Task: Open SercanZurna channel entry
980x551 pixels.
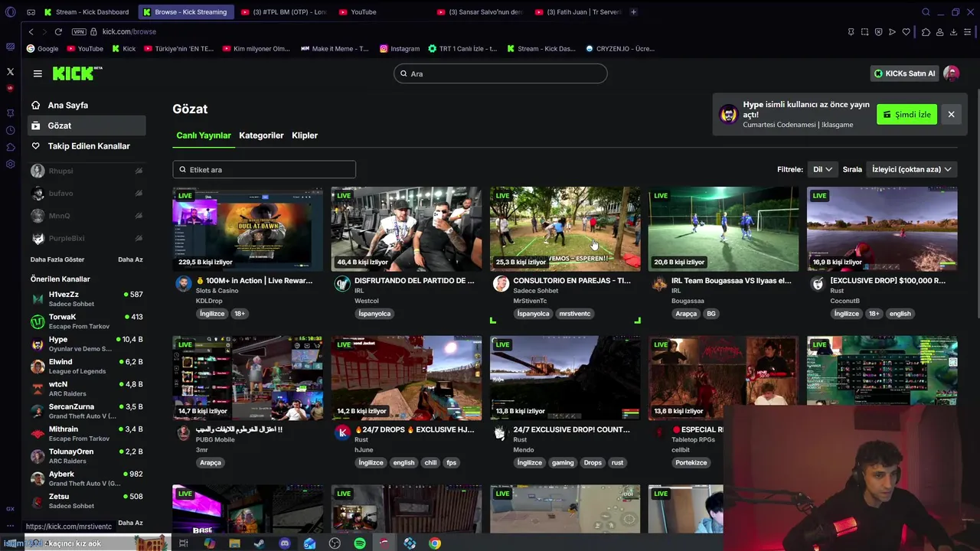Action: click(87, 411)
